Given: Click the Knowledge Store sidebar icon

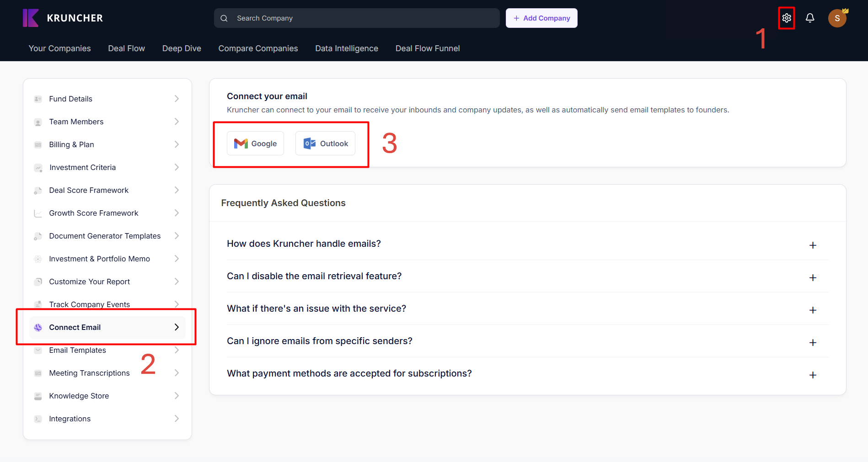Looking at the screenshot, I should pyautogui.click(x=38, y=396).
